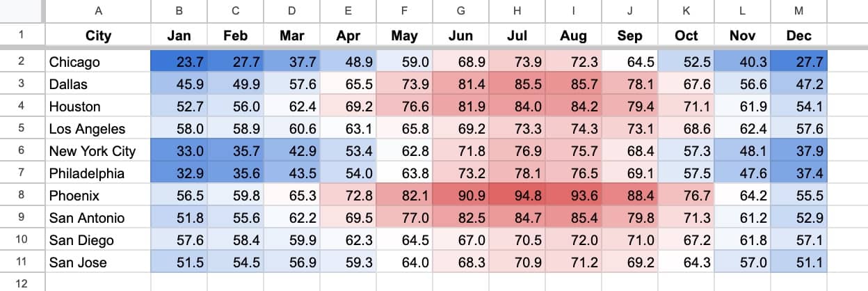
Task: Click the San Jose cell
Action: [x=98, y=262]
